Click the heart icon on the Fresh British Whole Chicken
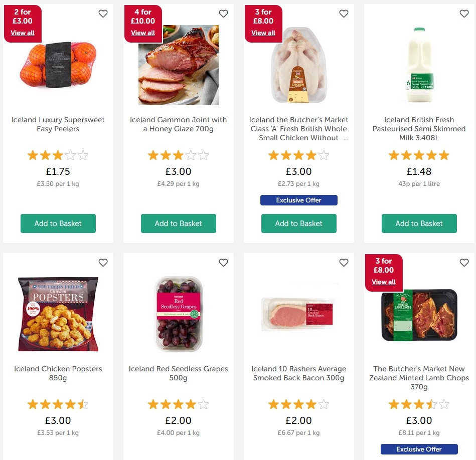476x460 pixels. [x=344, y=14]
